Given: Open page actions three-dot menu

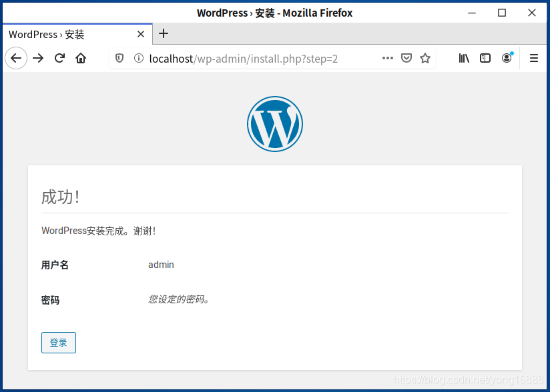Looking at the screenshot, I should (x=388, y=58).
